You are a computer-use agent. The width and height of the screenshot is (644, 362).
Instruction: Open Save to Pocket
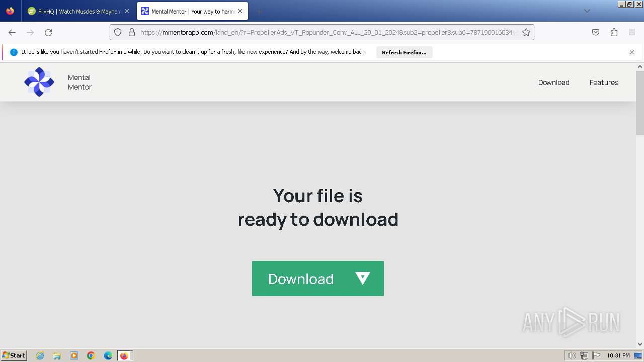coord(596,32)
